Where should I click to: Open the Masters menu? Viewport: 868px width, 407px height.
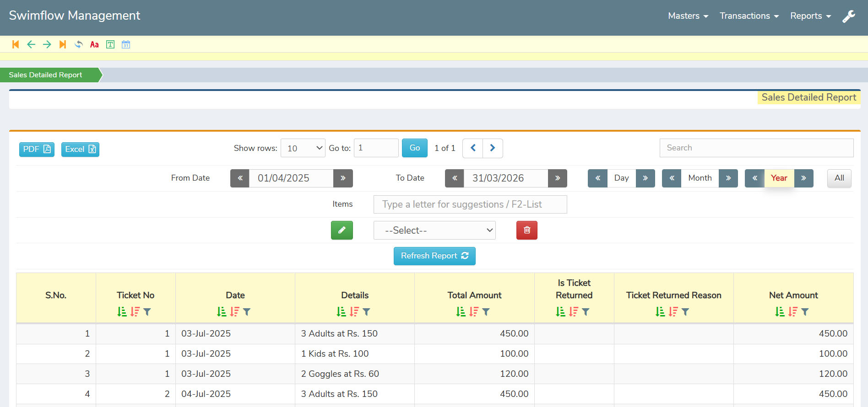[688, 16]
